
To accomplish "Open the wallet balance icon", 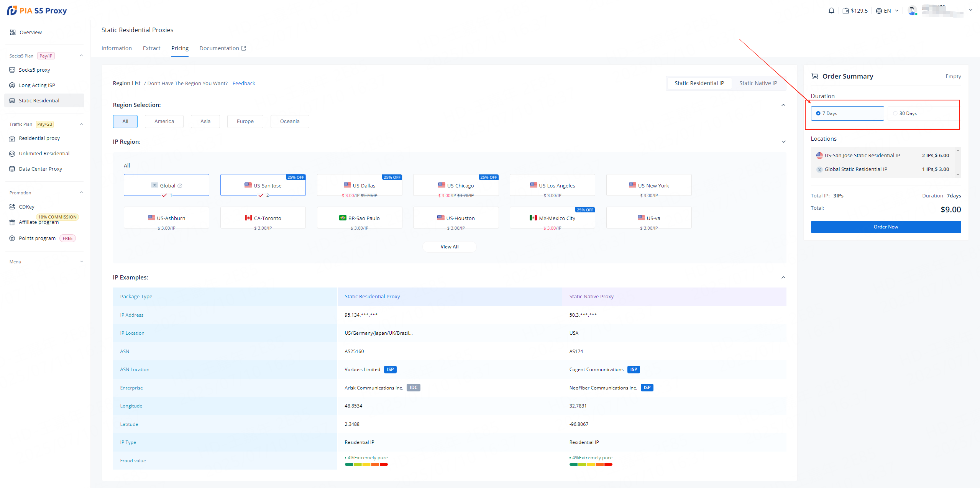I will click(845, 11).
